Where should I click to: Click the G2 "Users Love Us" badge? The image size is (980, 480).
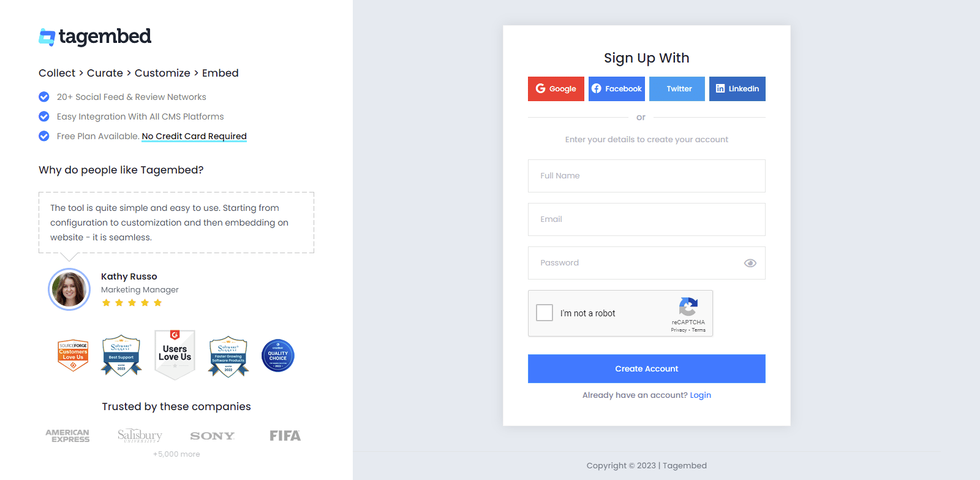[175, 354]
